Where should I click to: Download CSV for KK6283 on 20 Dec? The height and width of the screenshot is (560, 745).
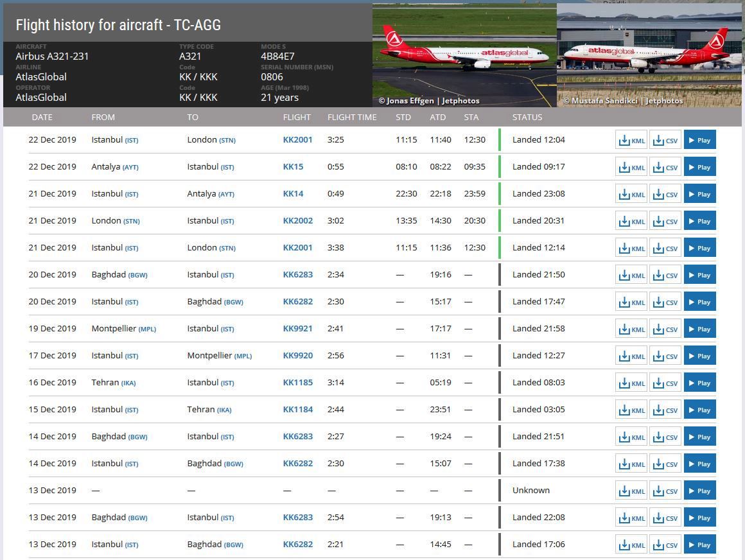point(665,275)
